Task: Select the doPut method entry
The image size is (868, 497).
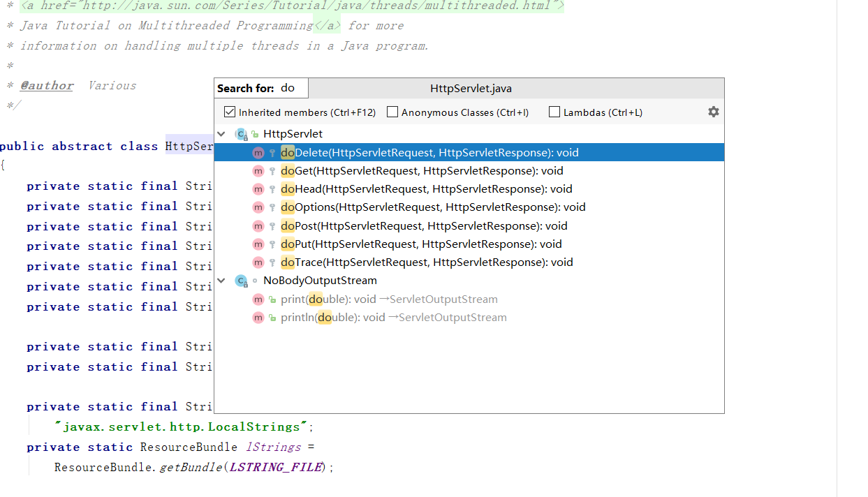Action: click(421, 244)
